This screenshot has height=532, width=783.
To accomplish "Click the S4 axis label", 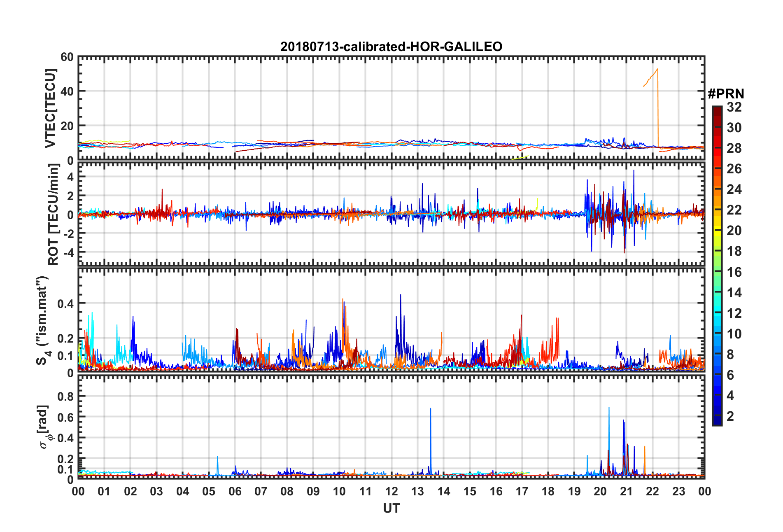I will coord(42,320).
